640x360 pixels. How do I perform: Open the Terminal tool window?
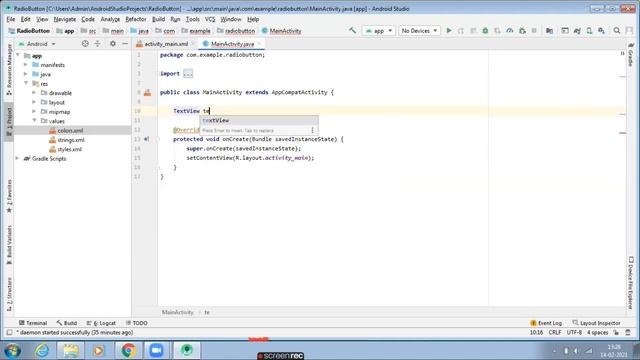pos(33,323)
